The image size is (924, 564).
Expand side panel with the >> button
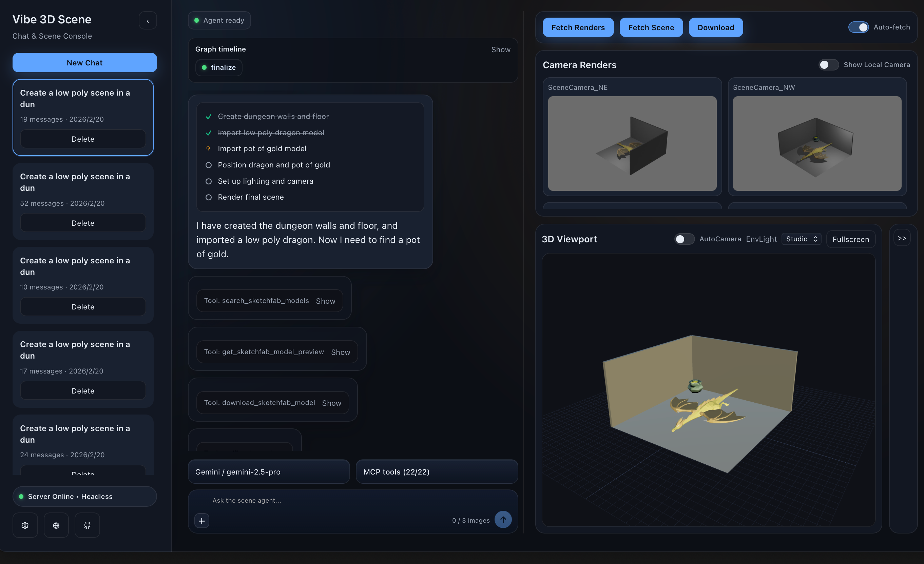point(902,238)
